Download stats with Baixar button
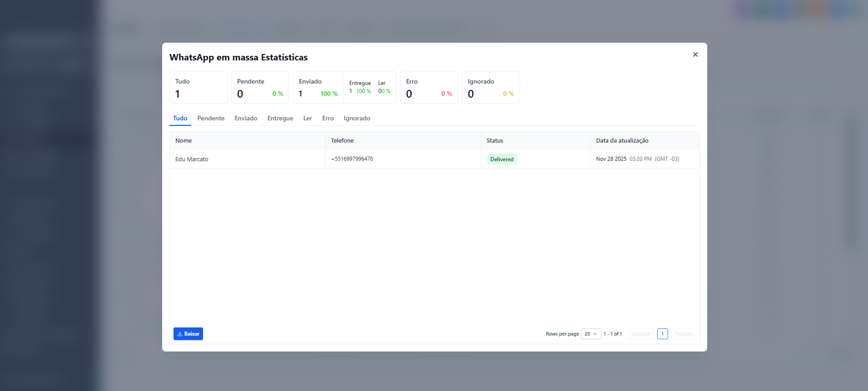Image resolution: width=868 pixels, height=391 pixels. pyautogui.click(x=188, y=334)
